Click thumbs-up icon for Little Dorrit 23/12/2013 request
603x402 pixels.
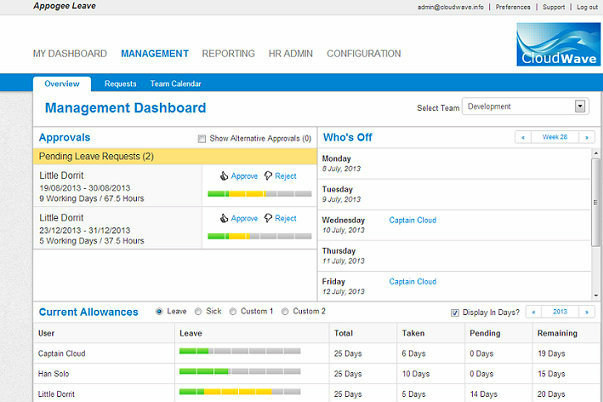point(224,219)
